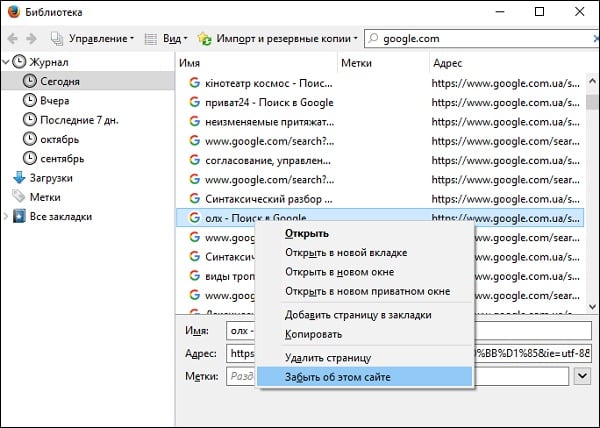Expand the Все закладки node
The image size is (600, 428).
pyautogui.click(x=7, y=216)
